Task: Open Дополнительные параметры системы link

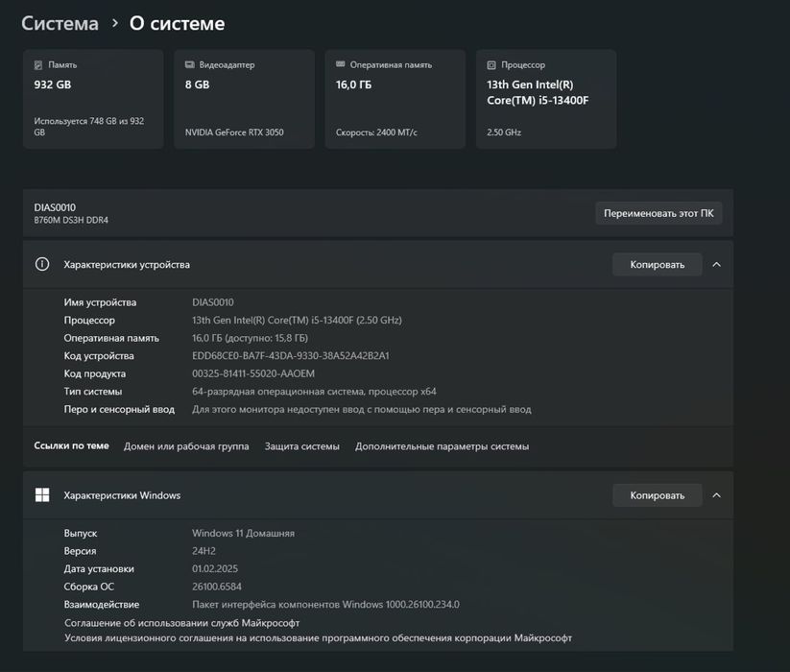Action: coord(442,446)
